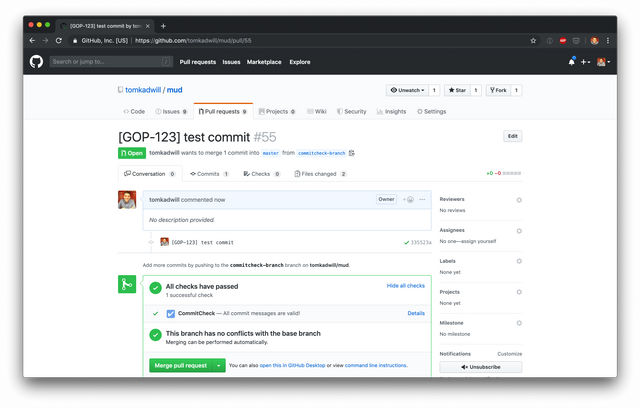
Task: Click tomkadwill's comment avatar
Action: 127,200
